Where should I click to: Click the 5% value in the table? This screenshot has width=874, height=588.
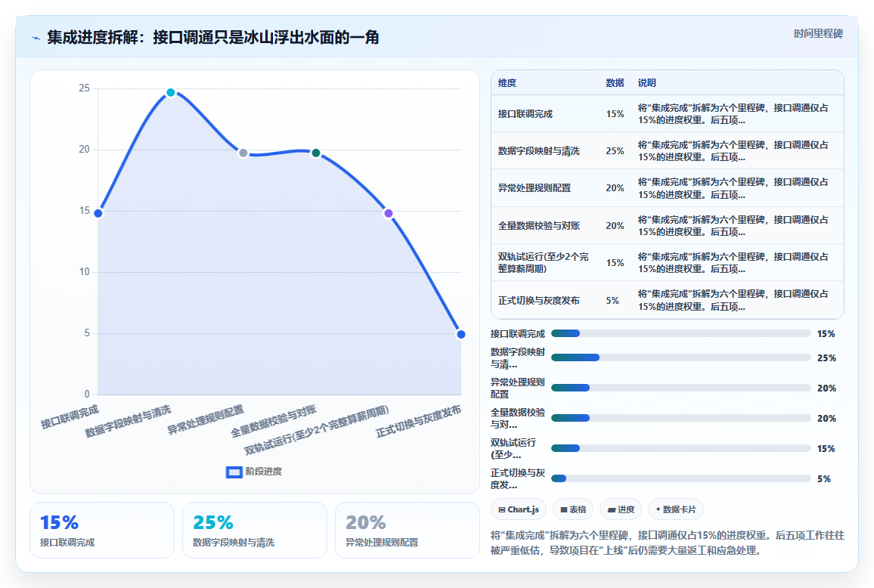pyautogui.click(x=612, y=300)
